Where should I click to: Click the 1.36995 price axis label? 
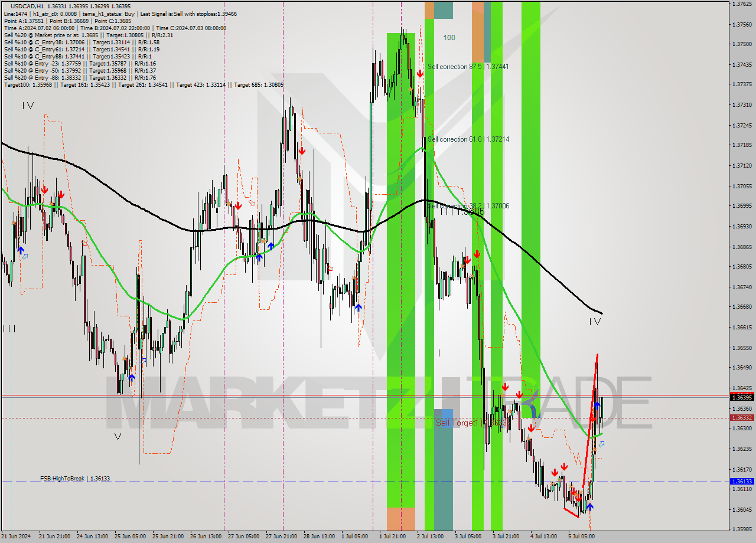pos(742,206)
